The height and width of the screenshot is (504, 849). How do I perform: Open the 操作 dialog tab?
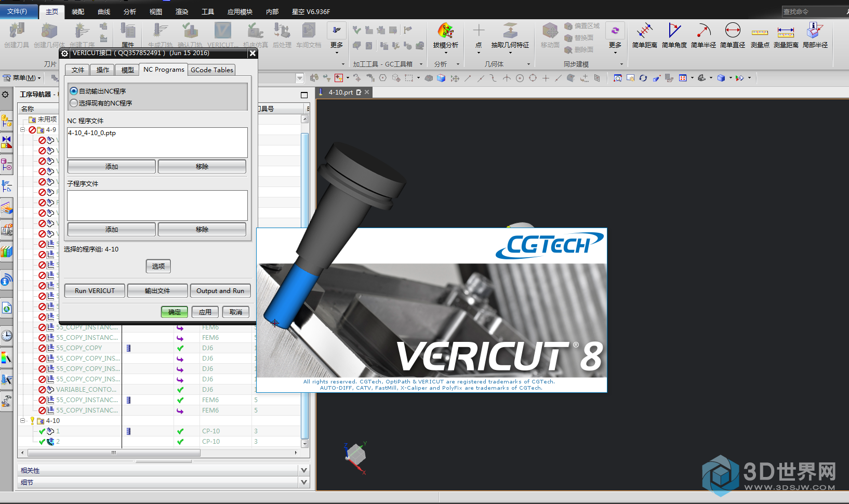pyautogui.click(x=103, y=70)
